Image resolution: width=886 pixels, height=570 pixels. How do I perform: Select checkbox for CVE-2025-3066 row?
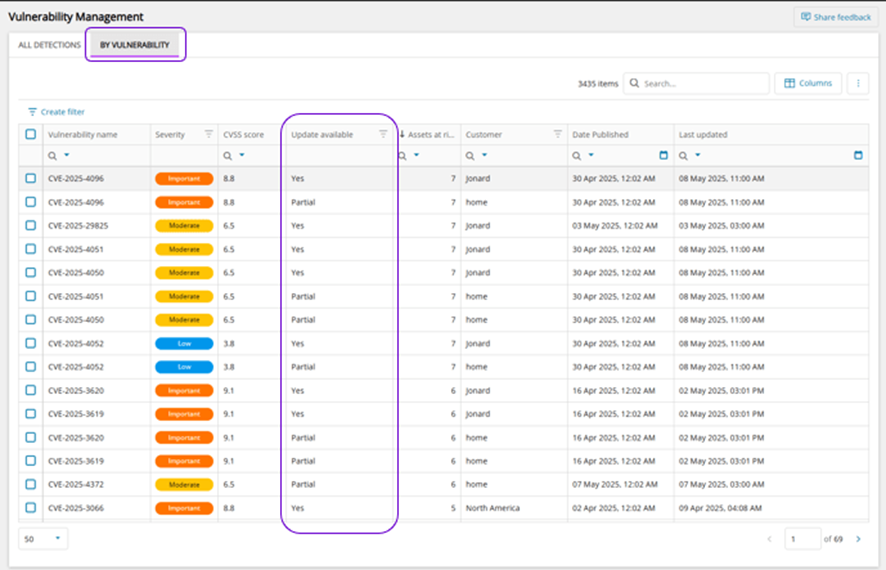click(31, 507)
